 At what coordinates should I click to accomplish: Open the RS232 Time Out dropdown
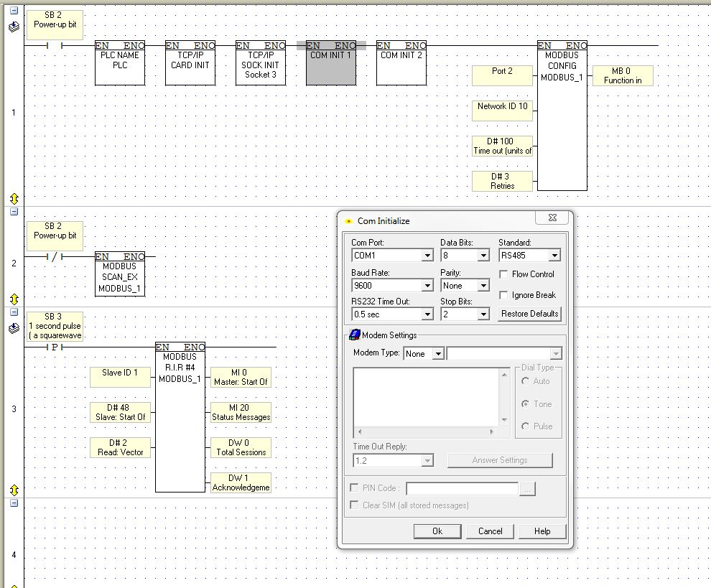coord(427,314)
